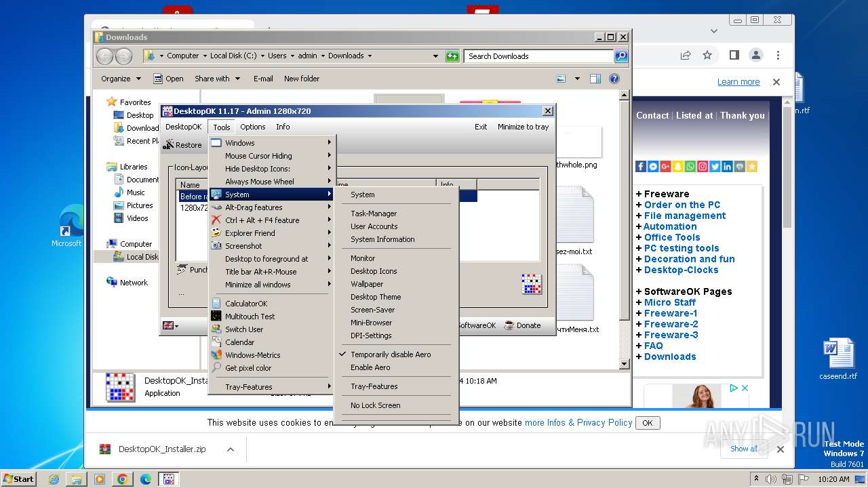Open Calendar from Tools menu

click(272, 342)
